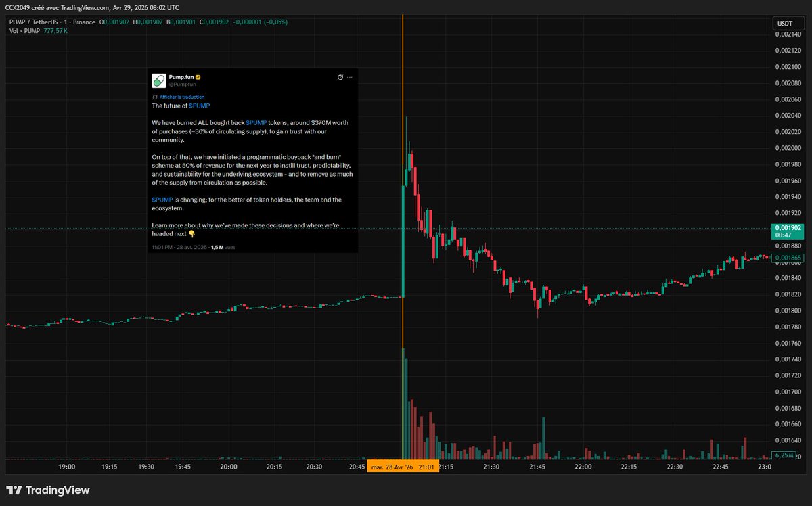Screen dimensions: 812x506
Task: Click $PUMP cashtag in 'The future of' line
Action: tap(200, 106)
